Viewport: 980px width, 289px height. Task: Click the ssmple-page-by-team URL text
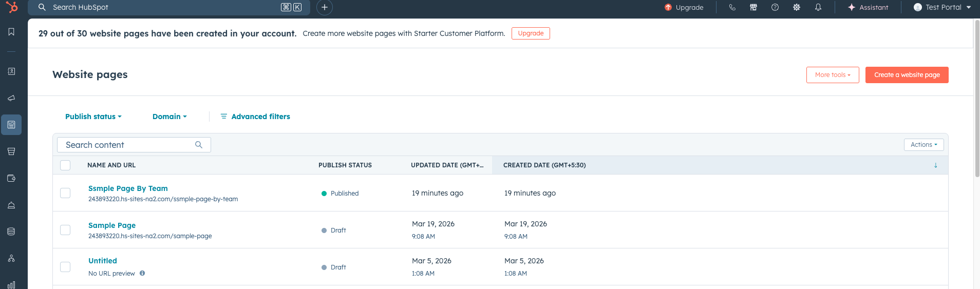[x=163, y=199]
